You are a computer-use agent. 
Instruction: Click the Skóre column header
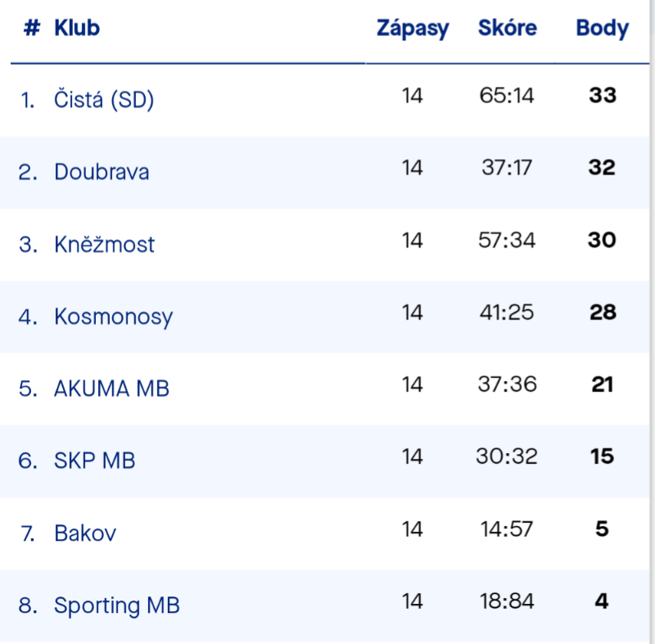click(508, 28)
